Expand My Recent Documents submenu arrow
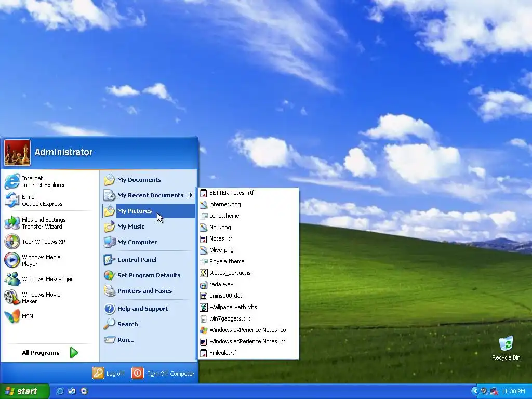 [x=191, y=195]
